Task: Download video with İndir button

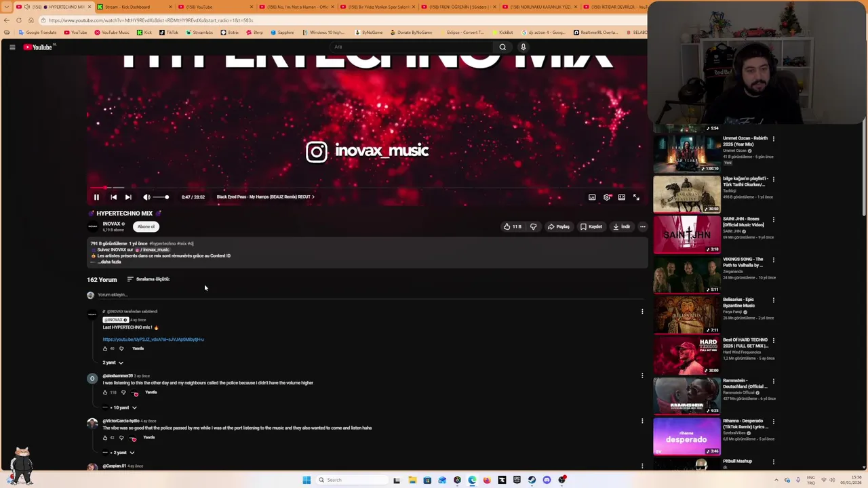Action: [621, 227]
